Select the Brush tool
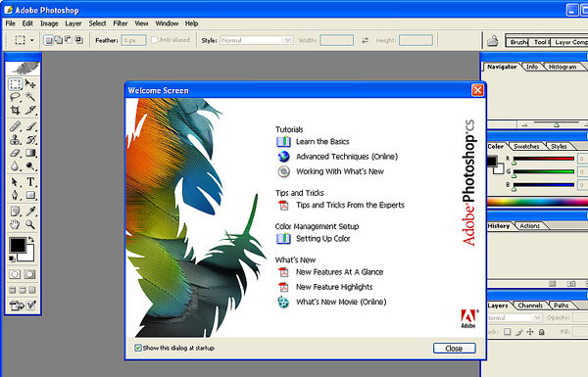Screen dimensions: 588x377 (x=30, y=126)
